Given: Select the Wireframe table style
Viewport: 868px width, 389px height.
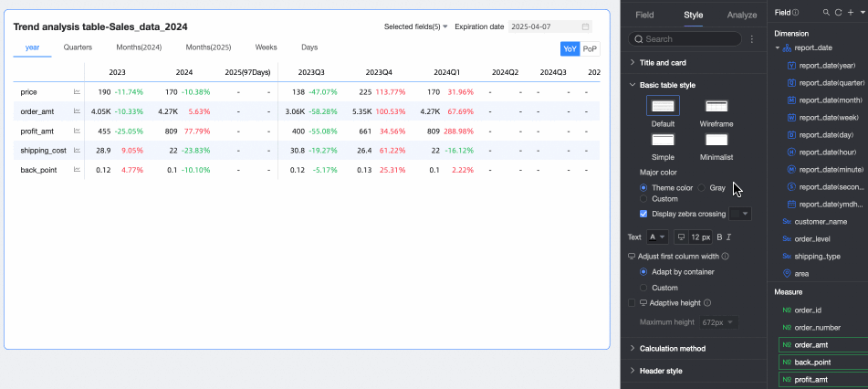Looking at the screenshot, I should (x=716, y=107).
